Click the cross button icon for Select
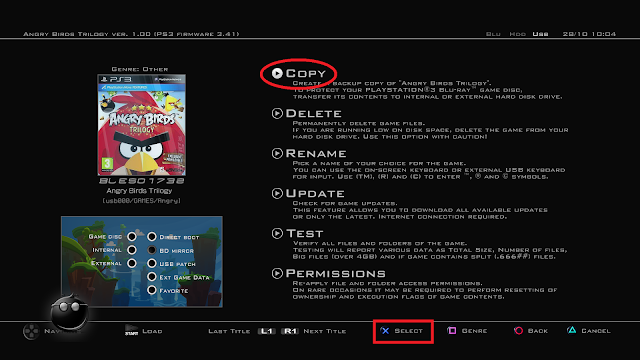This screenshot has width=640, height=360. [x=385, y=331]
